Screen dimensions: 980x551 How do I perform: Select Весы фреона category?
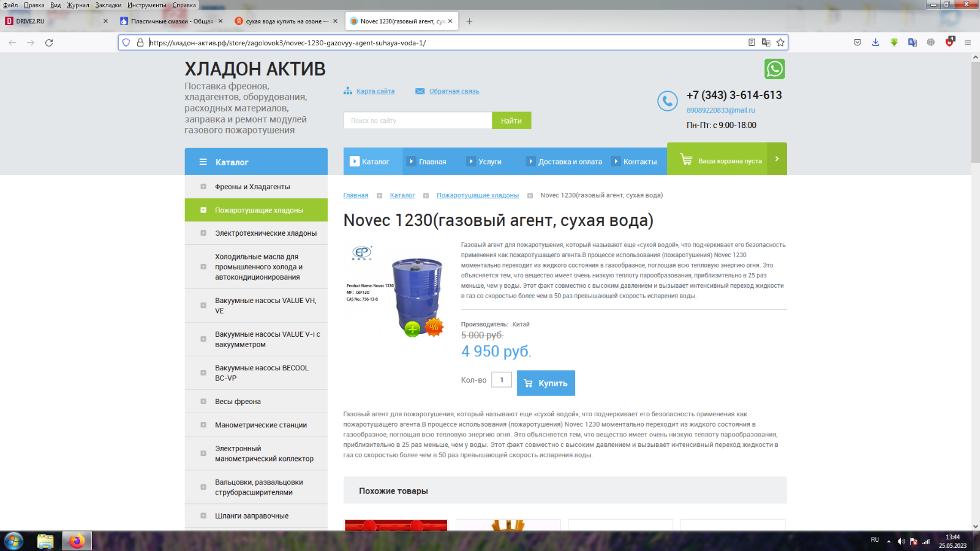(x=256, y=402)
